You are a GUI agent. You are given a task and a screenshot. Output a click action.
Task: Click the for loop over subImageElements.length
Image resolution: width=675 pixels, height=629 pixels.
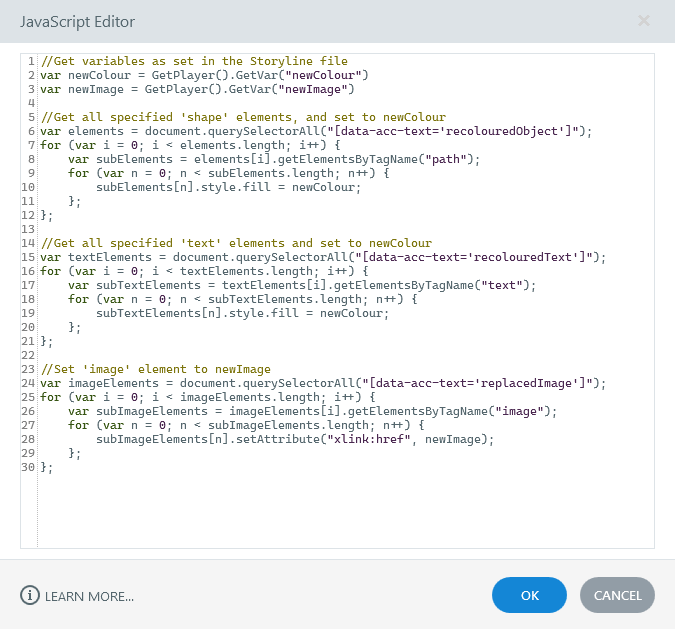click(246, 425)
